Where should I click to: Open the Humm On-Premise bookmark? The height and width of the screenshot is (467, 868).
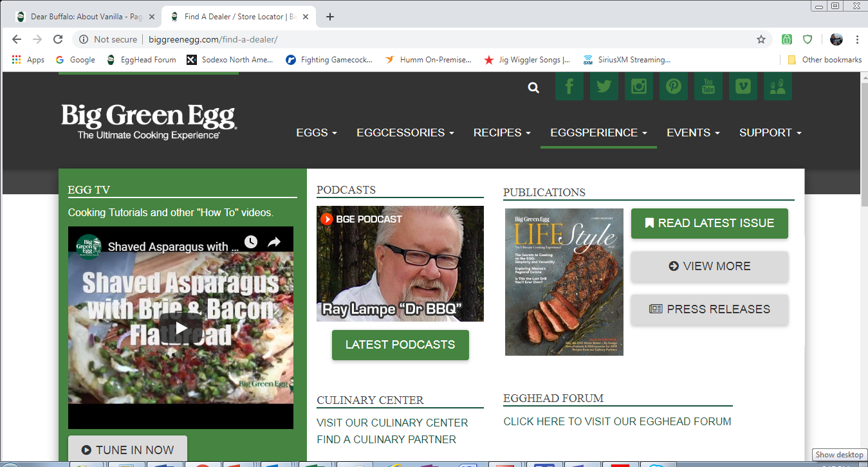click(429, 60)
